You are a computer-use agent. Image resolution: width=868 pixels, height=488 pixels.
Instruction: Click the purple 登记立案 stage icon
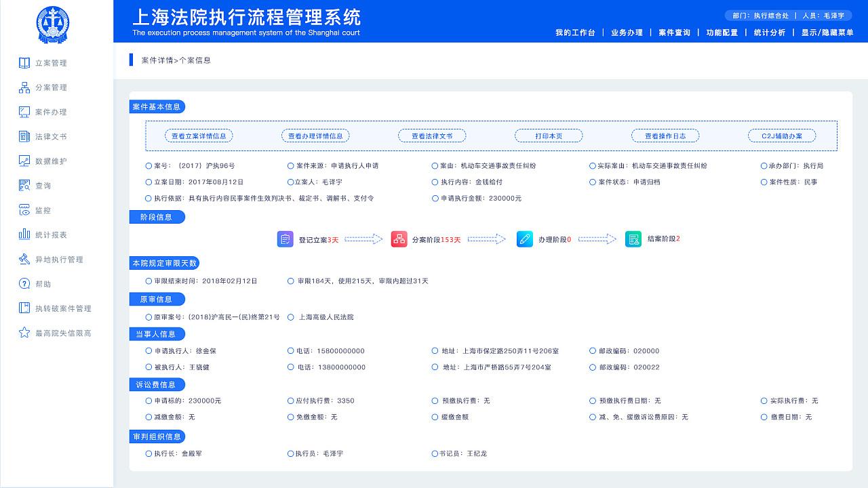pyautogui.click(x=285, y=239)
